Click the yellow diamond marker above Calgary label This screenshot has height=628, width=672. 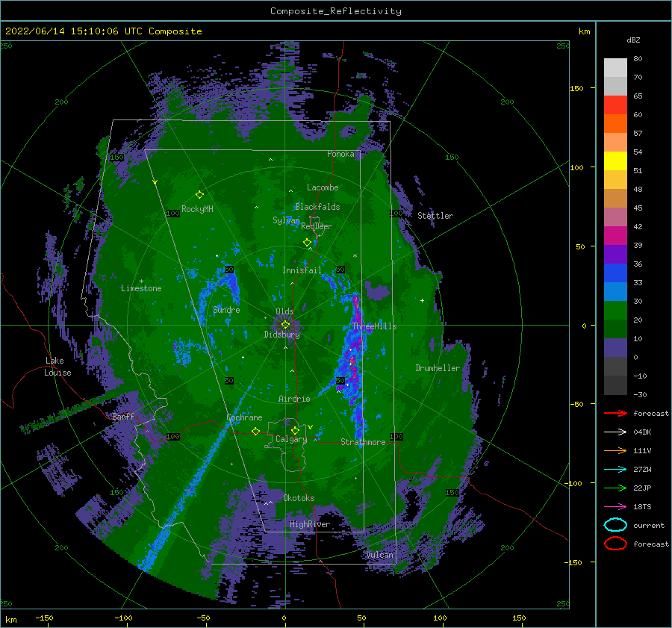click(x=295, y=430)
